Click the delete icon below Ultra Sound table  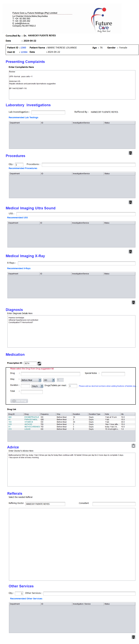pos(130,251)
